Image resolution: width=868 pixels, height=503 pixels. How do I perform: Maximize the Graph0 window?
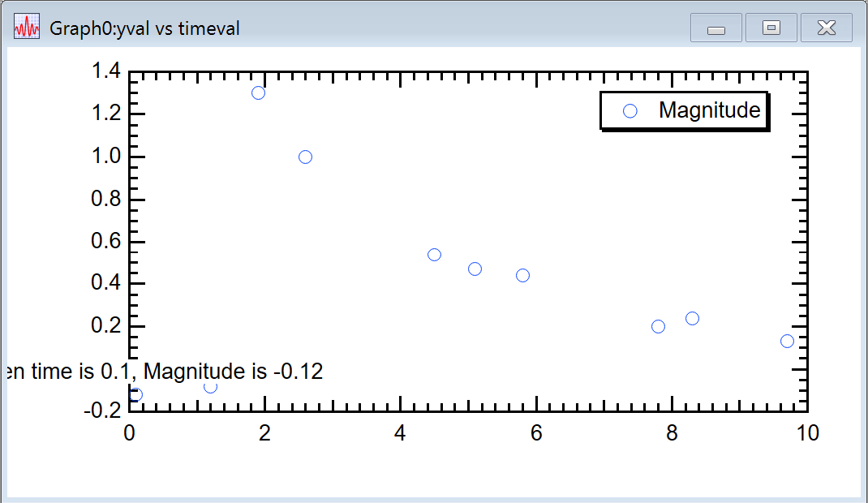point(771,28)
